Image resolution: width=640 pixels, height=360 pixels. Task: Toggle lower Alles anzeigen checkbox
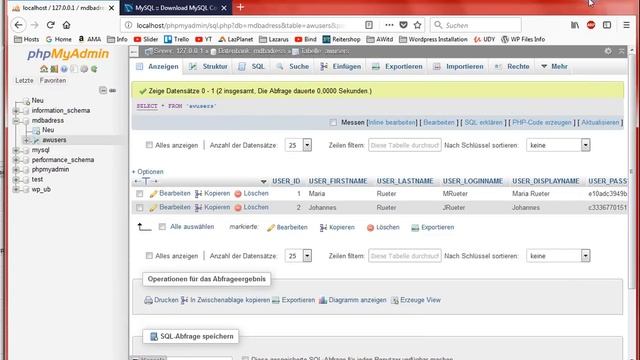[x=149, y=256]
